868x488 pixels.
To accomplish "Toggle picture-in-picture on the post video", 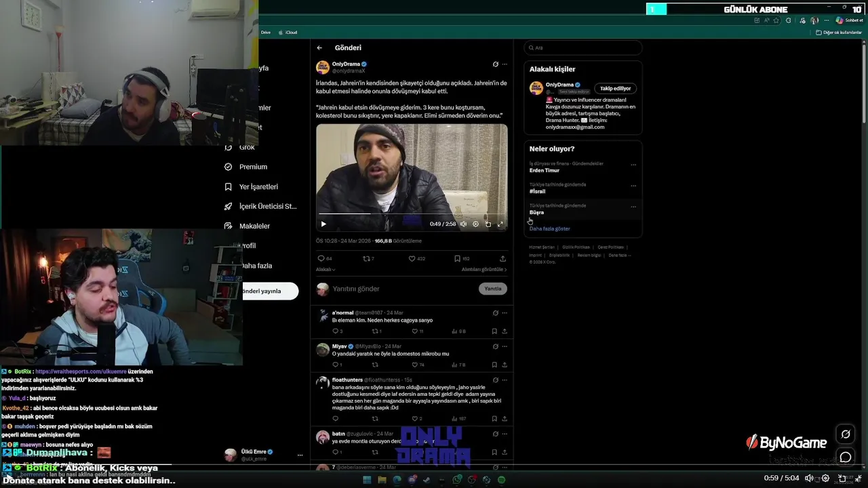I will [488, 224].
